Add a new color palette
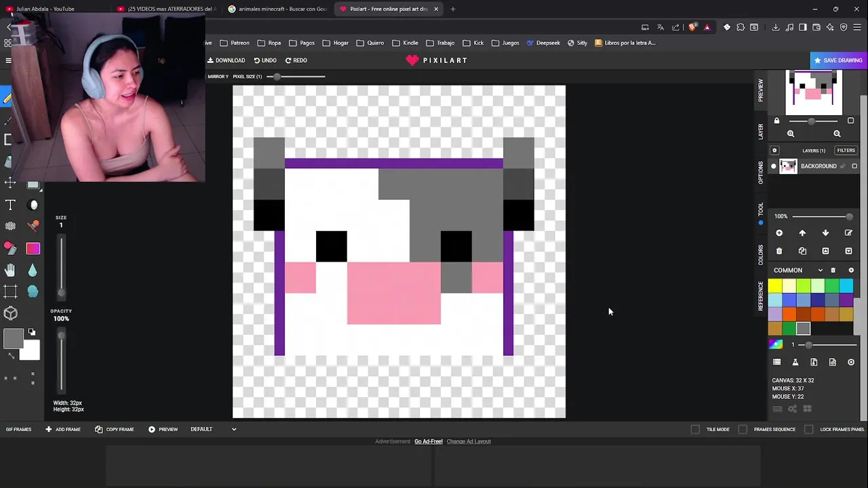 [x=851, y=270]
